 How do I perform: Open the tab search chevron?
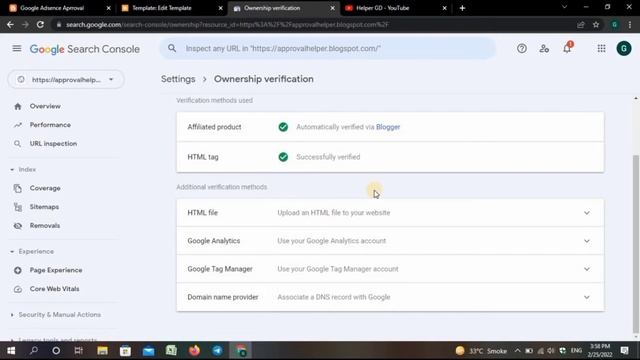pos(564,7)
